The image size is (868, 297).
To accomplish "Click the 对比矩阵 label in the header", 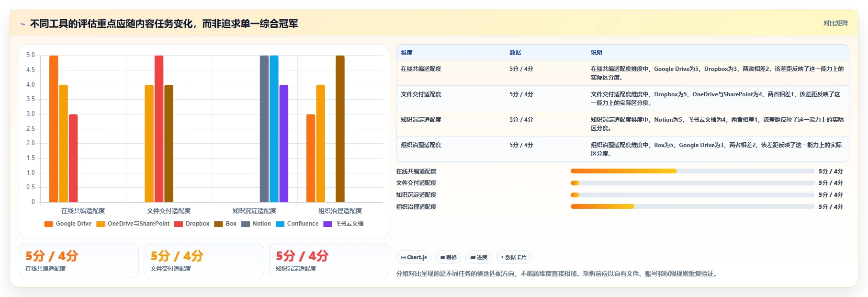I will click(x=835, y=23).
